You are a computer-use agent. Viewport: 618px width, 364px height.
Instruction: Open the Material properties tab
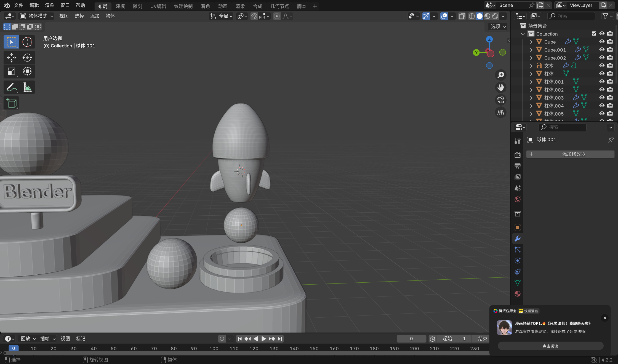tap(518, 294)
